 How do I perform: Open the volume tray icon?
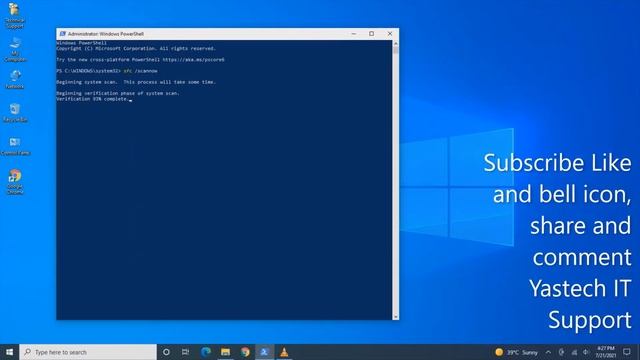pos(586,352)
